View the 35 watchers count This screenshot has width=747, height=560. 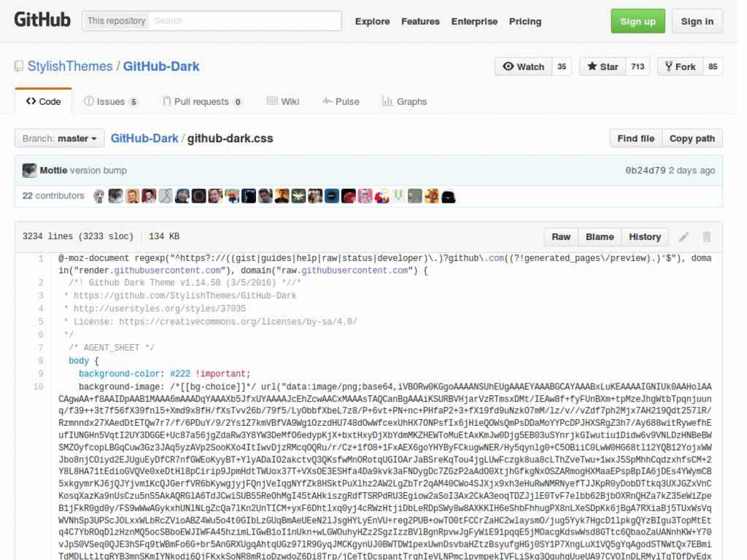[562, 66]
